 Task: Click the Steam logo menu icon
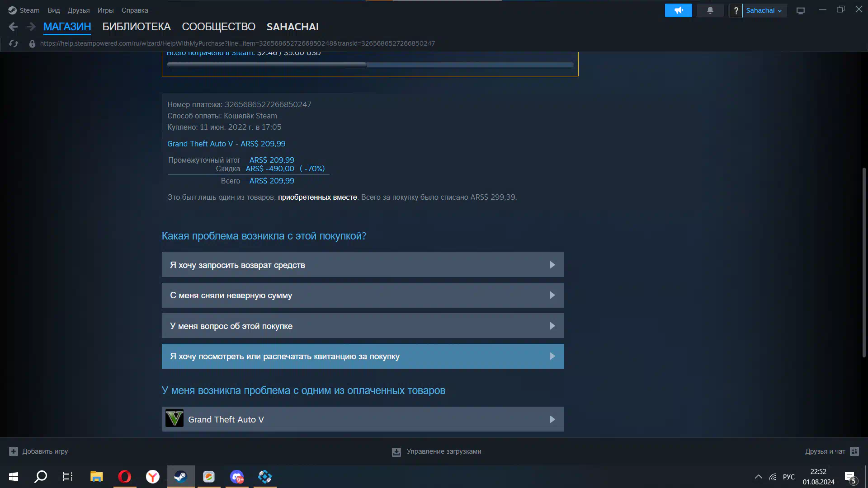click(12, 10)
